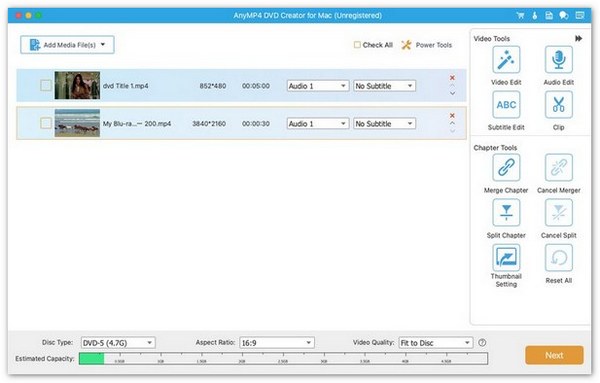Move My Blu-ra 200.mp4 up with arrow
Viewport: 600px width, 383px height.
coord(452,123)
